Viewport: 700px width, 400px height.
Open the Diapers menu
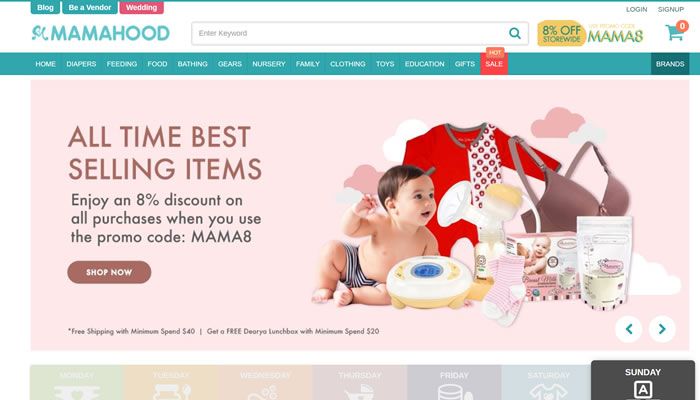point(81,64)
